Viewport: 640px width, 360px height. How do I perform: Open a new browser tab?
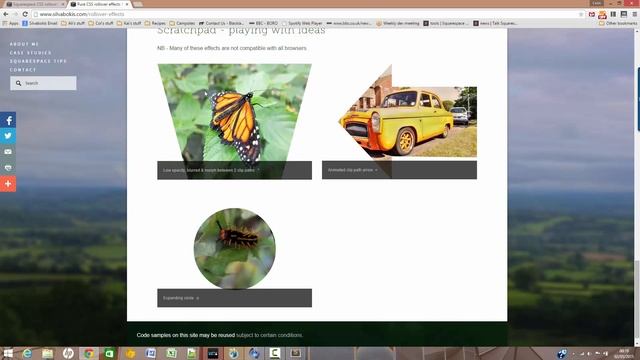click(138, 4)
